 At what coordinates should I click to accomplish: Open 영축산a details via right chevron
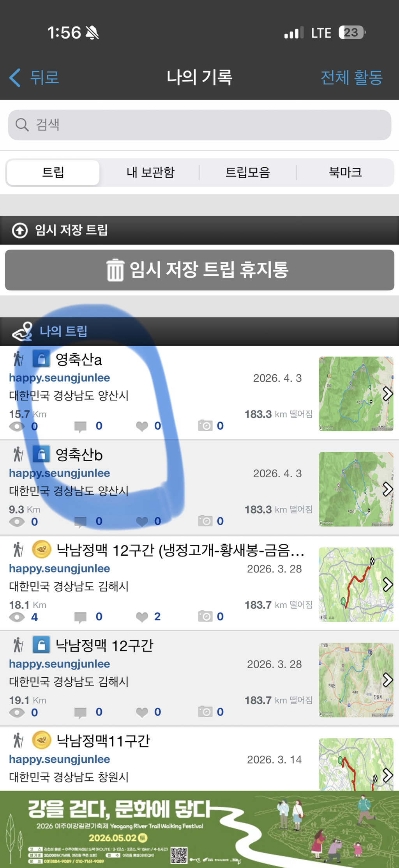pos(387,394)
